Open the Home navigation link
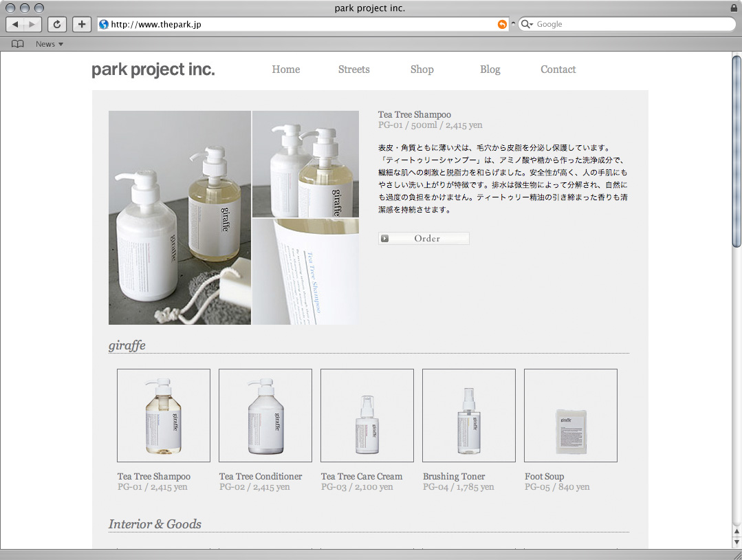The width and height of the screenshot is (742, 560). (x=286, y=69)
